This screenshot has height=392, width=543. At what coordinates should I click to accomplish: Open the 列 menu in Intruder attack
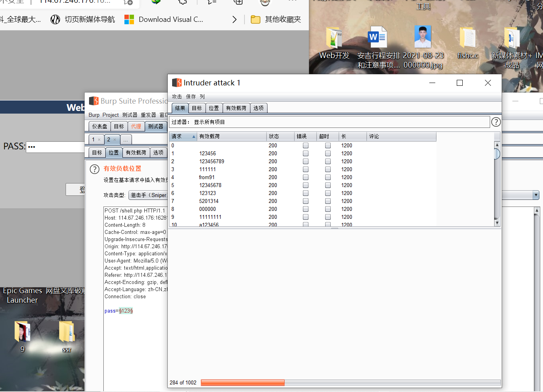coord(202,97)
